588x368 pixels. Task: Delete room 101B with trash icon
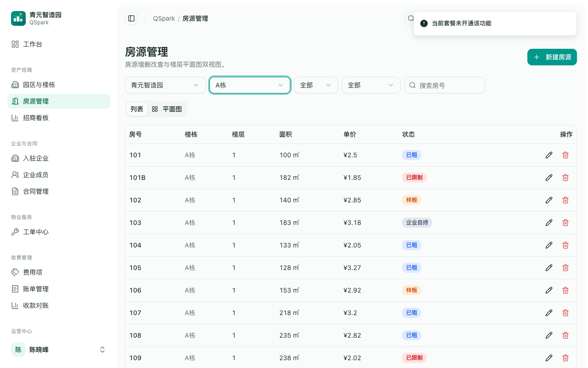click(x=565, y=178)
